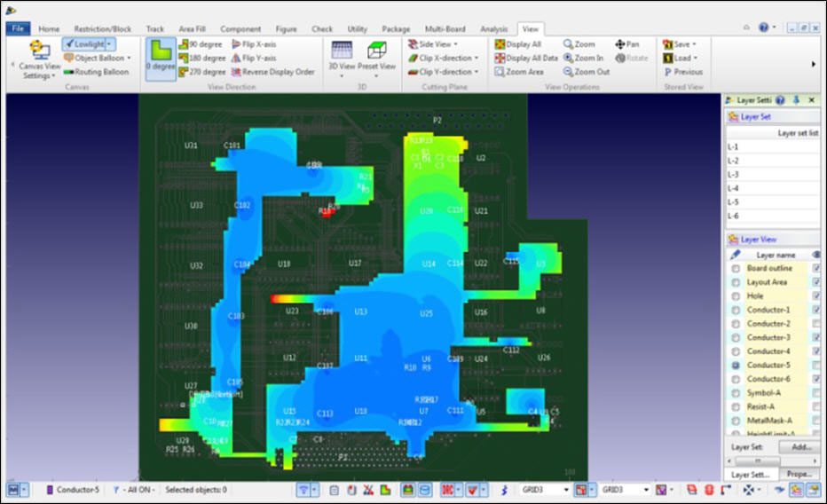Open the File menu

point(18,28)
